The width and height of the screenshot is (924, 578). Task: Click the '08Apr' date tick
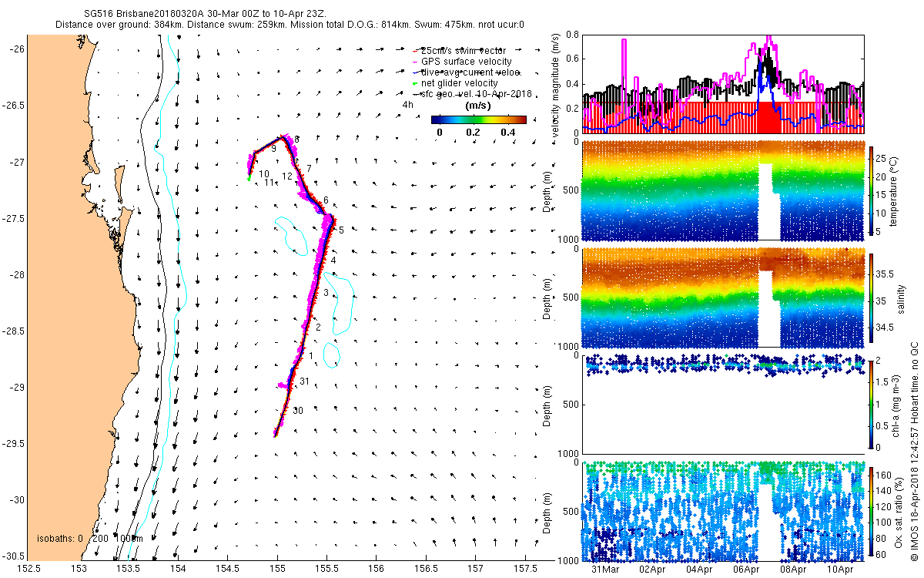(x=794, y=570)
